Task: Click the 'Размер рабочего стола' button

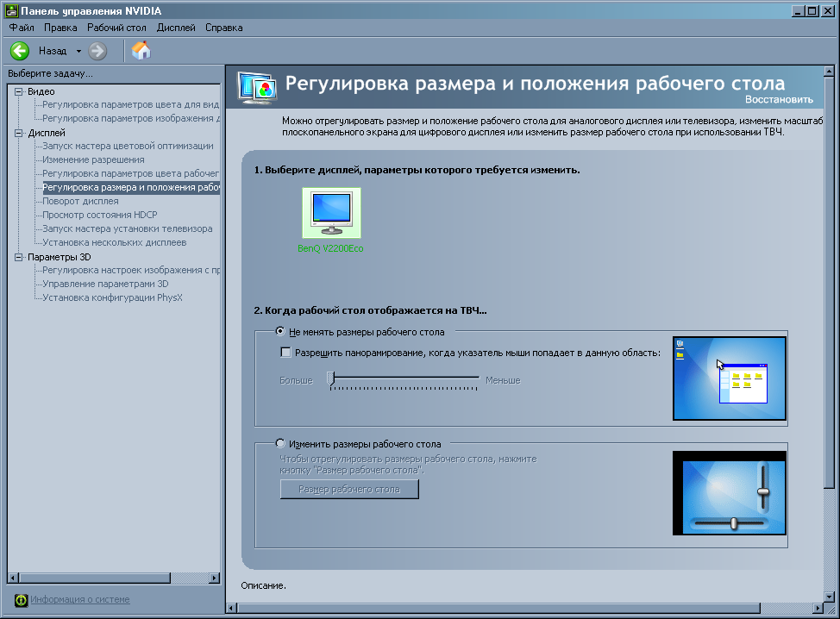Action: (349, 490)
